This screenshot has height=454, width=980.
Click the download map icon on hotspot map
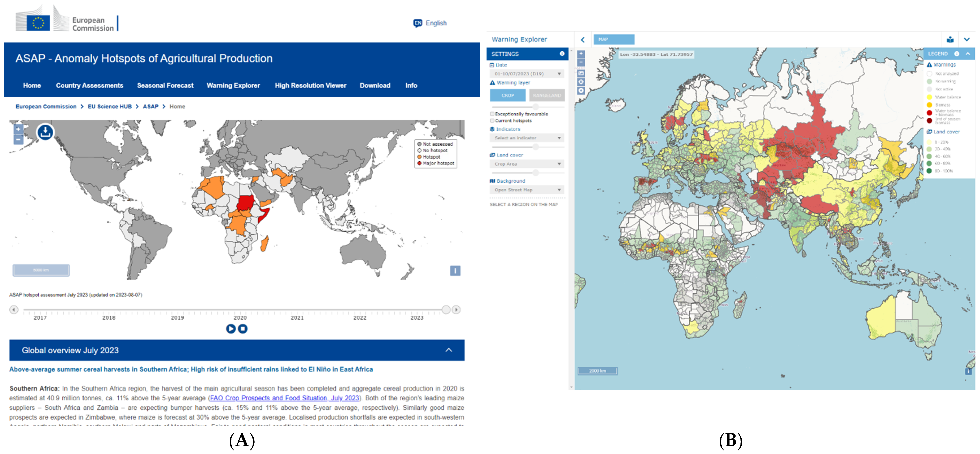[x=45, y=132]
